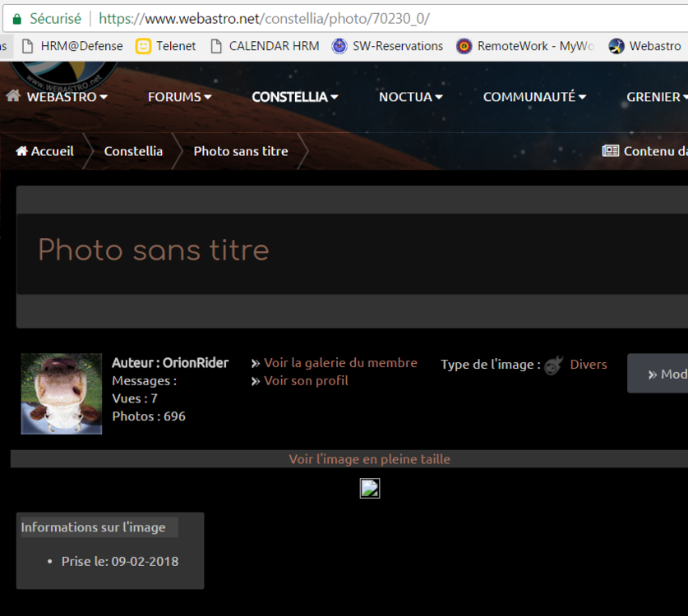Click the Divers image type link
Viewport: 688px width, 616px height.
pos(589,365)
